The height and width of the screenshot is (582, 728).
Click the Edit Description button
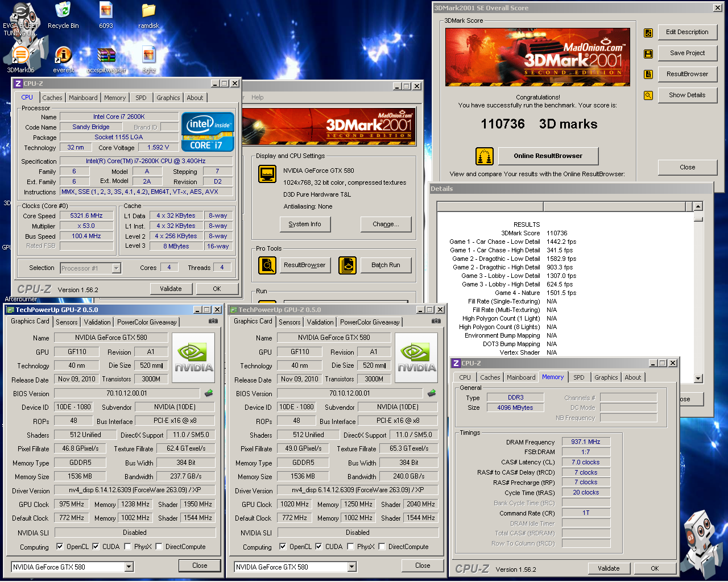pyautogui.click(x=687, y=32)
